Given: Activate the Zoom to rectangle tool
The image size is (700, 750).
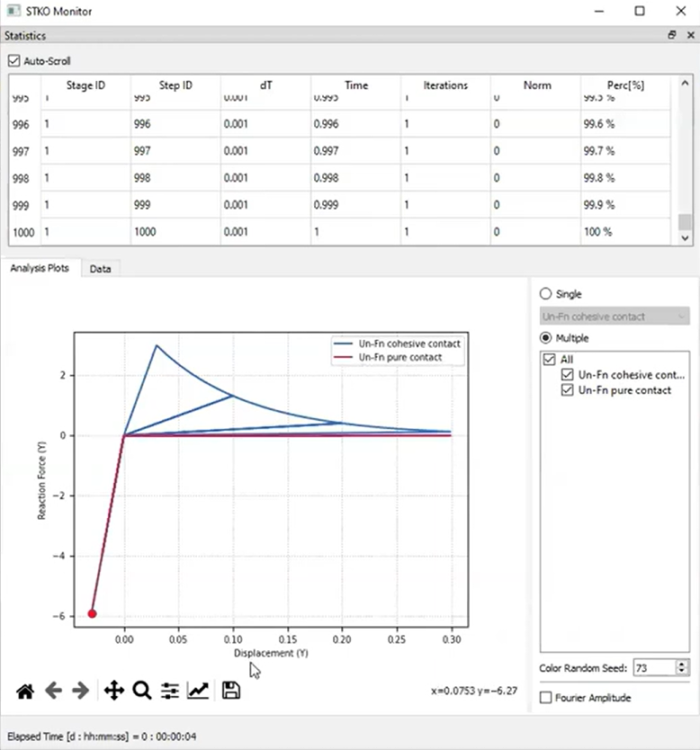Looking at the screenshot, I should pyautogui.click(x=141, y=691).
